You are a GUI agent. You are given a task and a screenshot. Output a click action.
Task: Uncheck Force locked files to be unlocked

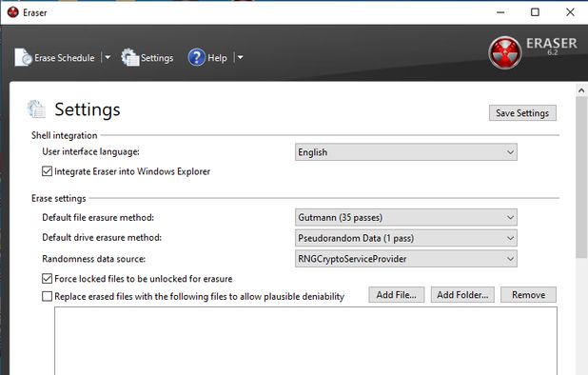pos(47,279)
